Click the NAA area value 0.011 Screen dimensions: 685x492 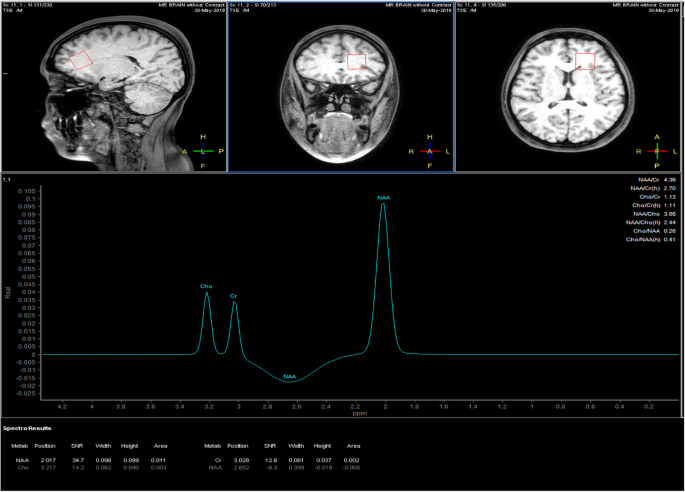click(x=159, y=460)
